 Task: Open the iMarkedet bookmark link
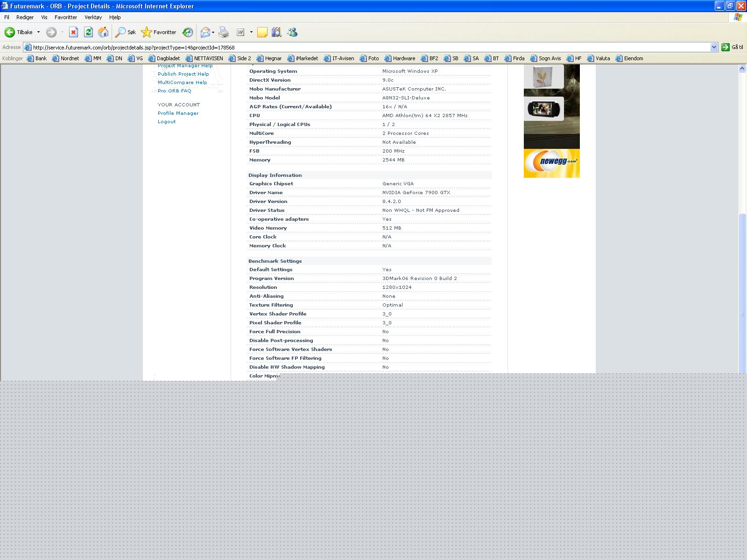pos(303,58)
